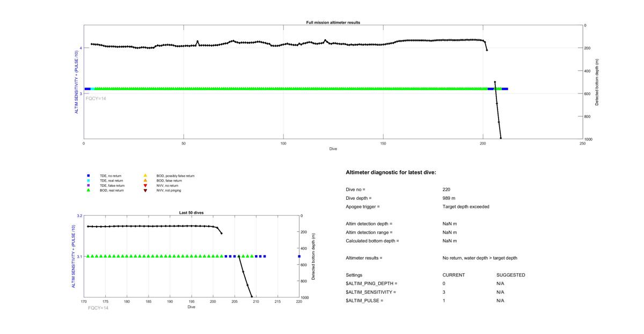Click the 'Altim detection range =' label
Image resolution: width=644 pixels, height=334 pixels.
(x=369, y=233)
